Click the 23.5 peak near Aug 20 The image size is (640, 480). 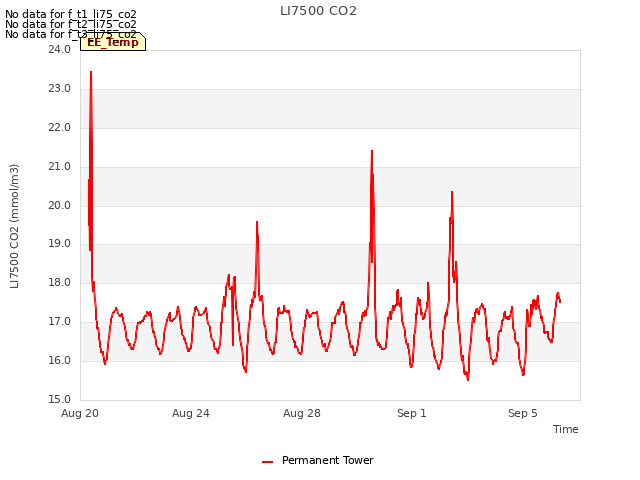pos(91,72)
